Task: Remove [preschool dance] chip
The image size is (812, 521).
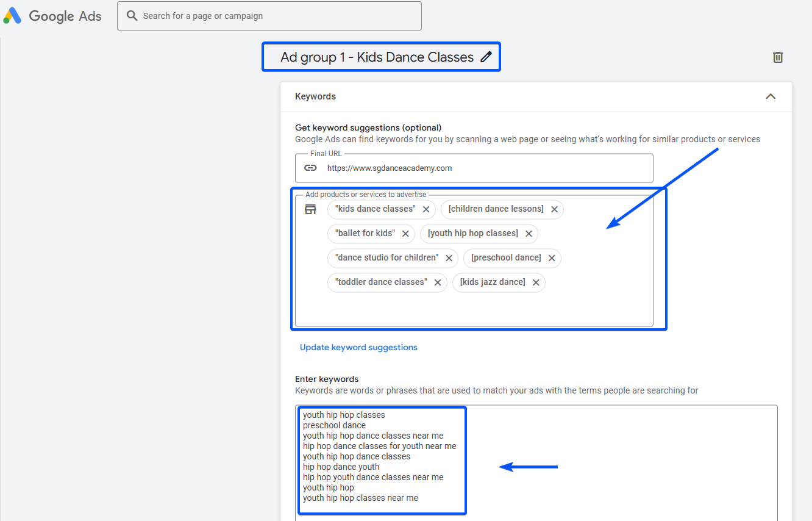Action: point(552,258)
